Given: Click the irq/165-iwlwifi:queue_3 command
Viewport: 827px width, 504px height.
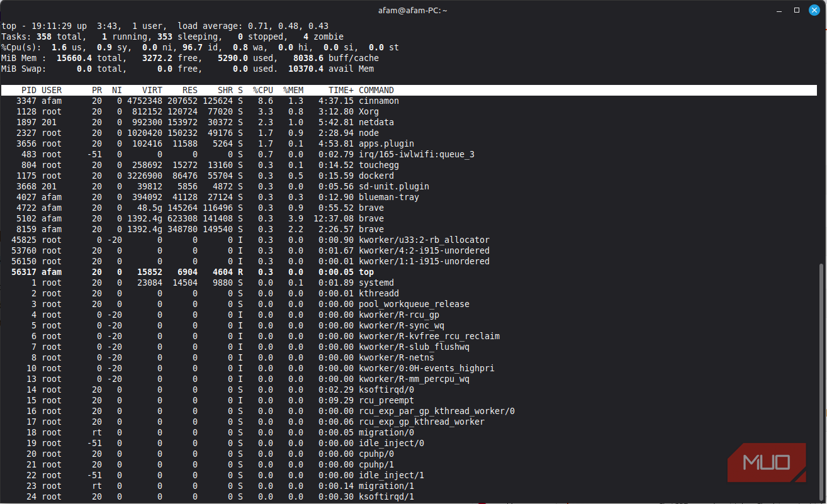Looking at the screenshot, I should click(x=417, y=154).
